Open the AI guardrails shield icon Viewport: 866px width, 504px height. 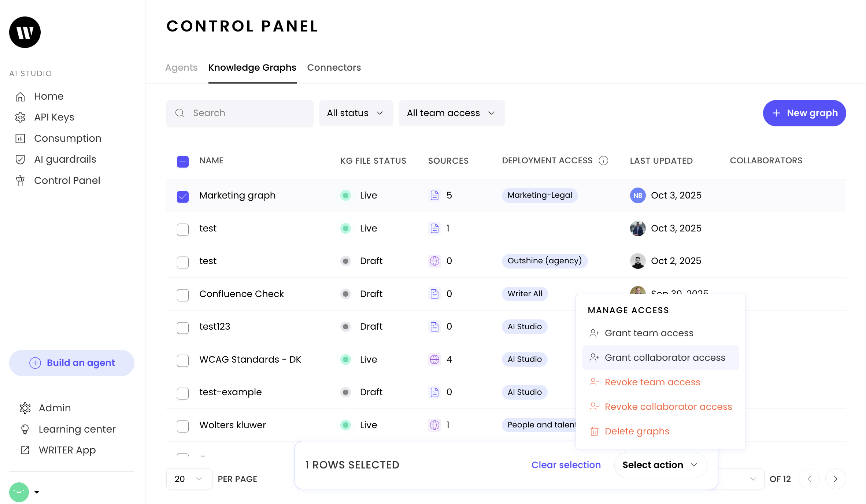click(x=20, y=159)
